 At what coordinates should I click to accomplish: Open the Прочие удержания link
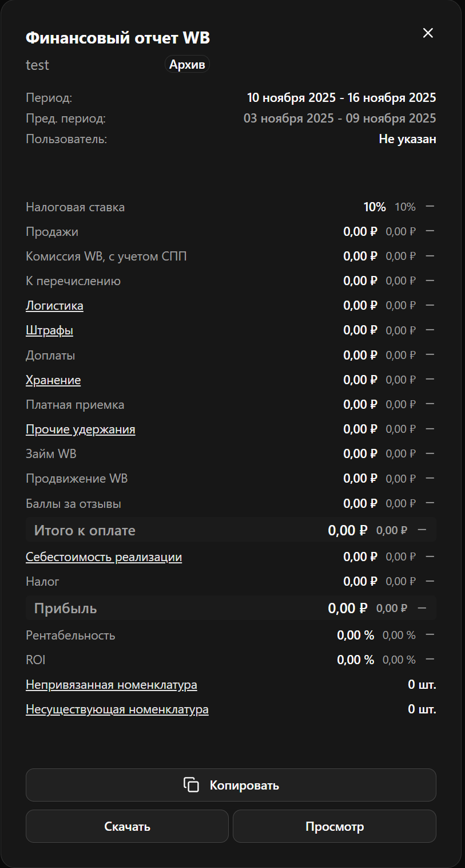(x=80, y=428)
